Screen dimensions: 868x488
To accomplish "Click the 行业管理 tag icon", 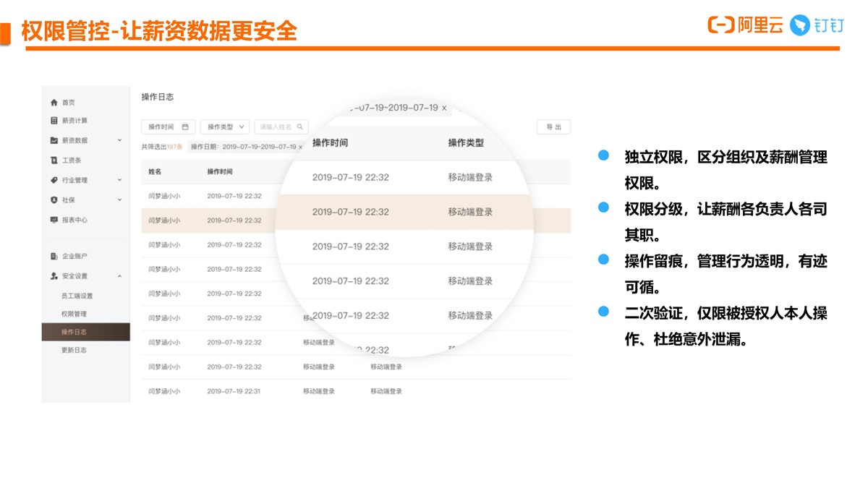I will coord(54,180).
